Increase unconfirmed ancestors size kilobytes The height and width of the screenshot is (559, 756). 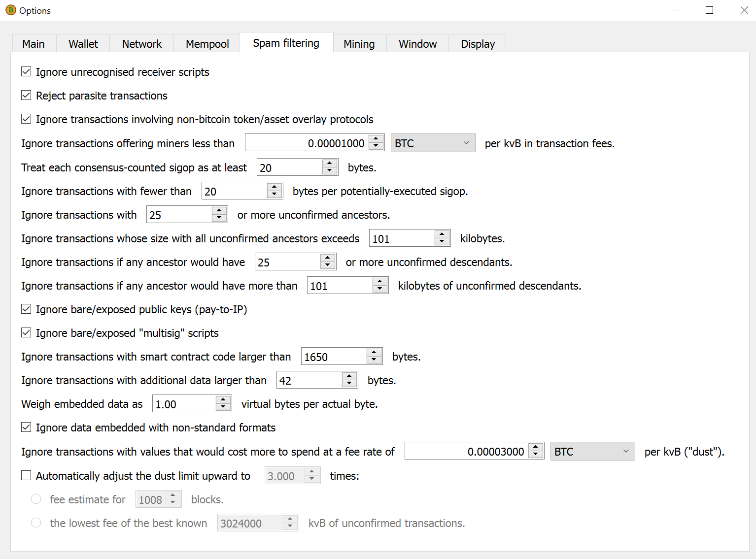442,234
